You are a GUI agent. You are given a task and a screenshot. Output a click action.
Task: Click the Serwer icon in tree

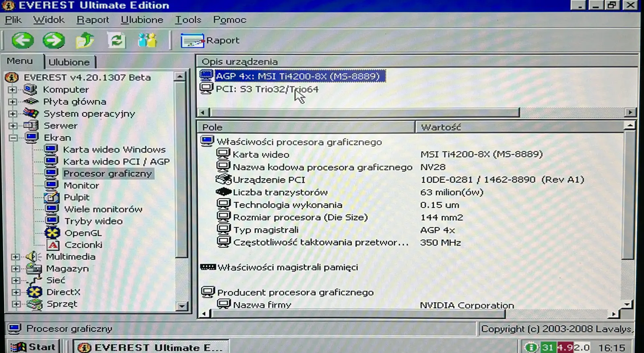pos(31,126)
